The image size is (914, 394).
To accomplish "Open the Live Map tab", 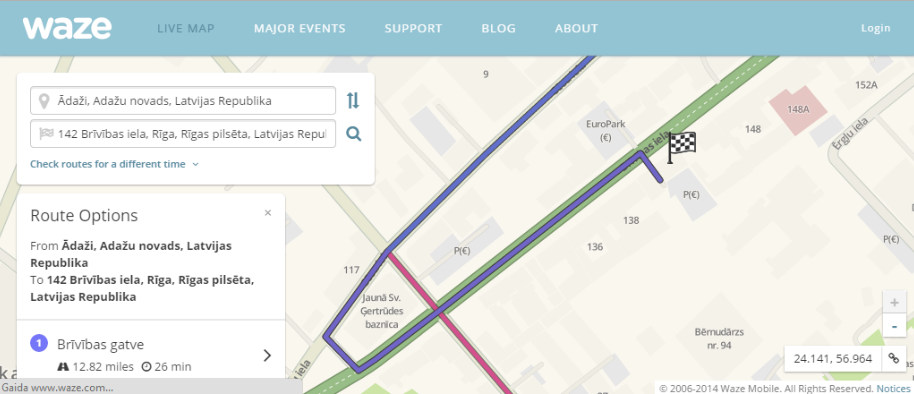I will point(186,28).
